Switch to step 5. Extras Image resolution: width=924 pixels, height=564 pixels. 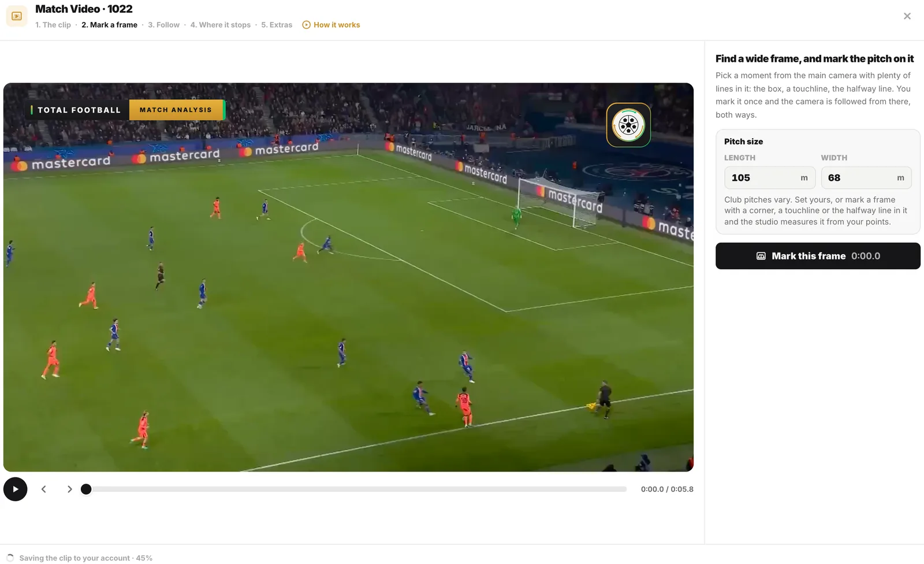pos(277,25)
